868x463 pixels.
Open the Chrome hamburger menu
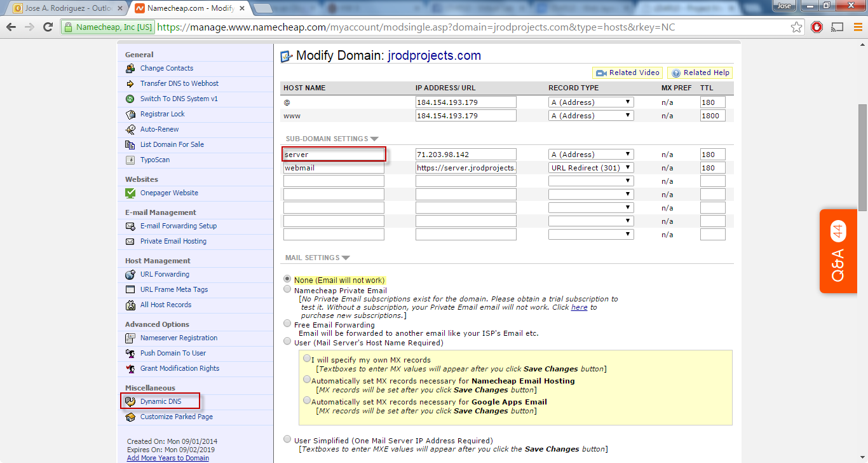(x=857, y=27)
